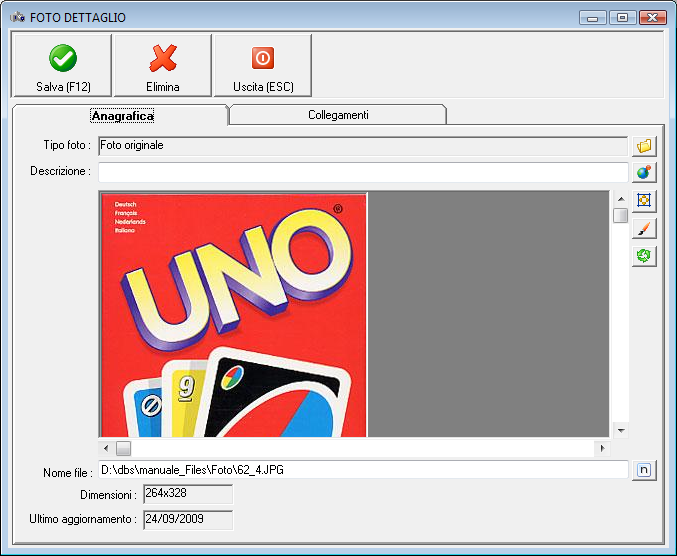Close the FOTO DETTAGLIO window
The height and width of the screenshot is (556, 677).
coord(653,18)
